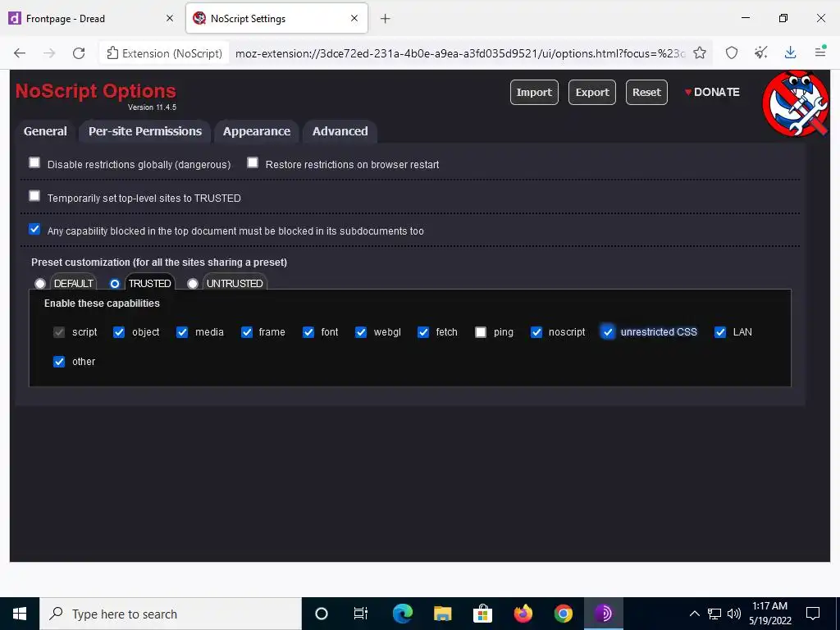Open Microsoft Store from taskbar
The image size is (840, 630).
coord(482,614)
